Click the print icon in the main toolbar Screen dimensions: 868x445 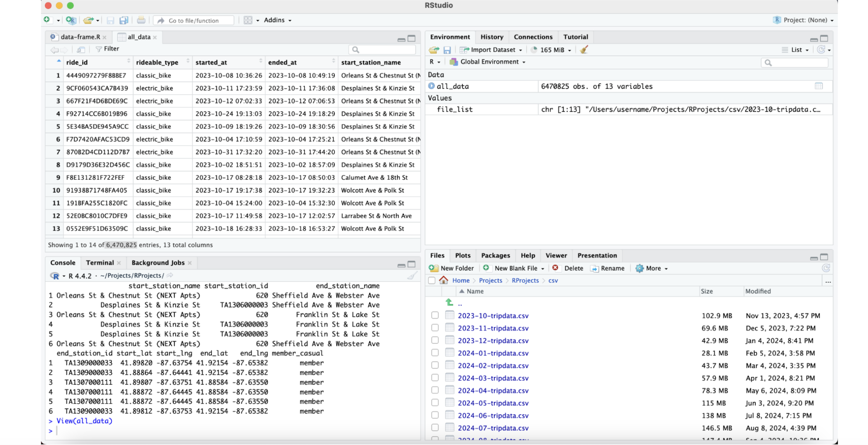(141, 20)
